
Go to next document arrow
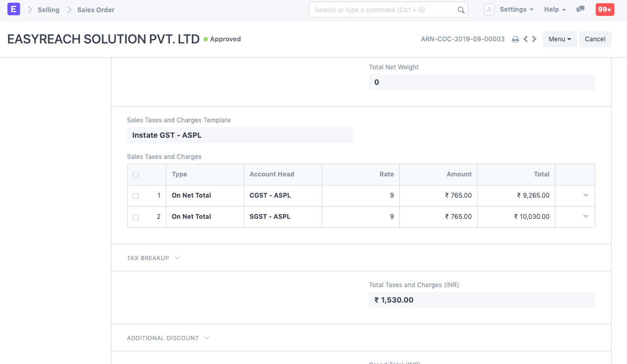point(534,39)
